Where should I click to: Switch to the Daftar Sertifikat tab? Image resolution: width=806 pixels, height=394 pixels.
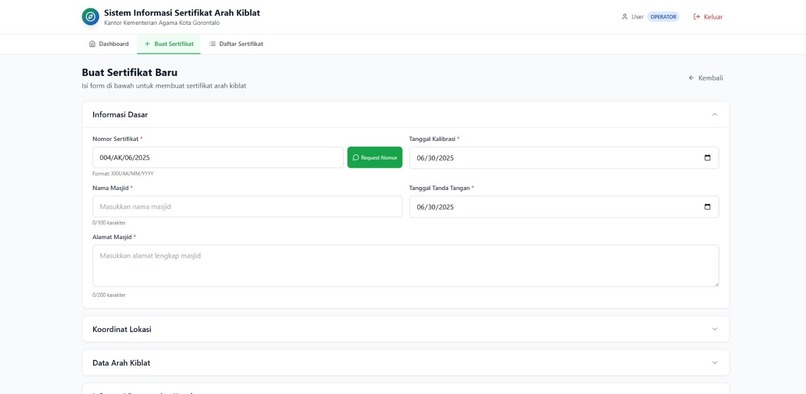tap(236, 44)
